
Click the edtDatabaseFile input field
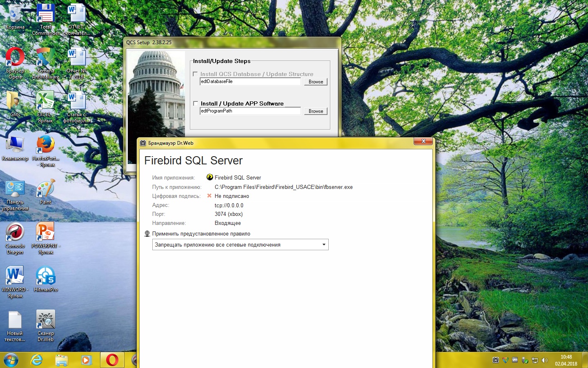[x=250, y=82]
